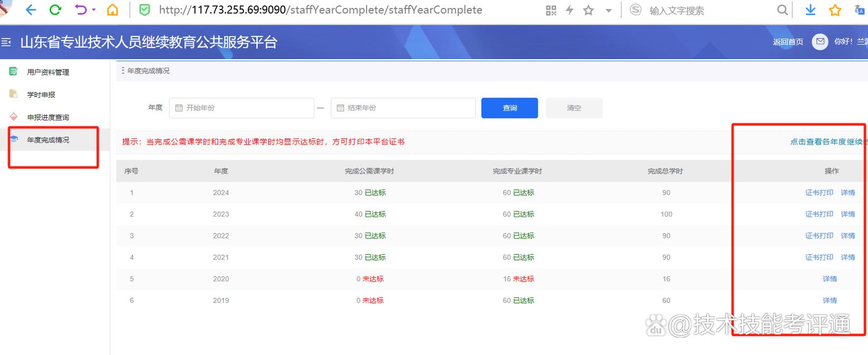Reload the page with refresh icon
This screenshot has height=355, width=868.
(x=55, y=10)
